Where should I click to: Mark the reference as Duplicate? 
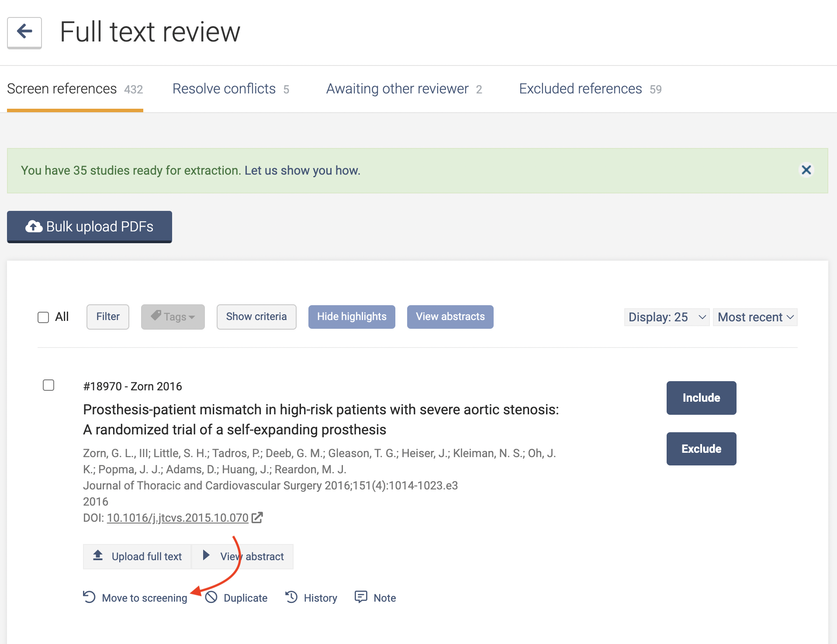[x=236, y=598]
